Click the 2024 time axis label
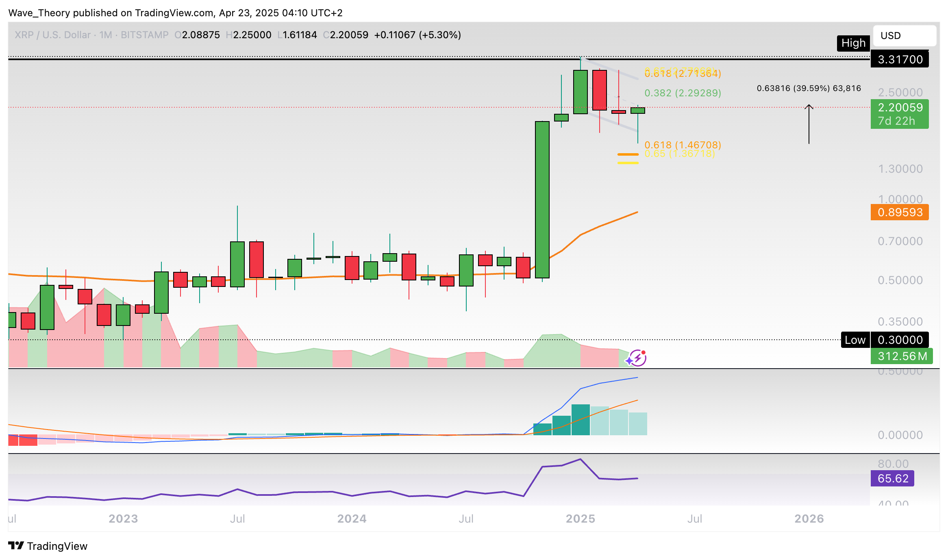This screenshot has width=948, height=560. point(352,519)
